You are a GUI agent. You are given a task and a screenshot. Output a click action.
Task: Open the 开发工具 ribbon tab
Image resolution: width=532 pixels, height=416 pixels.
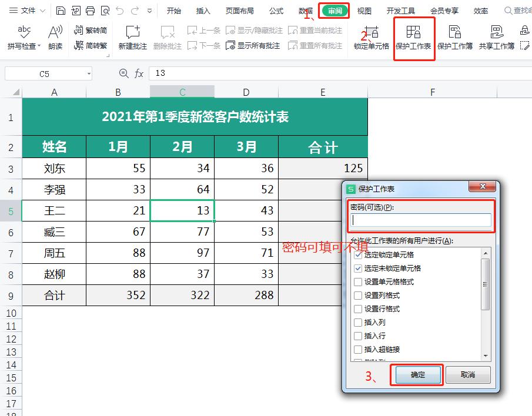tap(401, 11)
